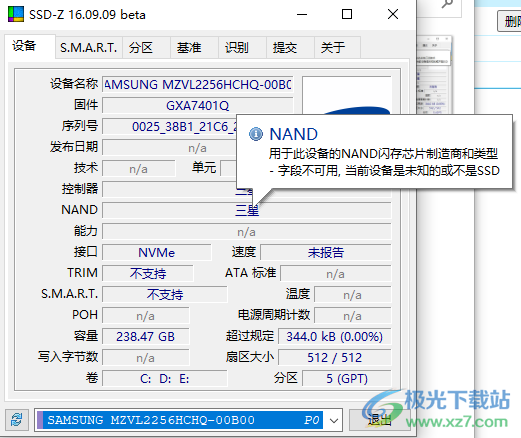This screenshot has width=521, height=438.
Task: Click the 温度 n/a field
Action: click(x=353, y=294)
